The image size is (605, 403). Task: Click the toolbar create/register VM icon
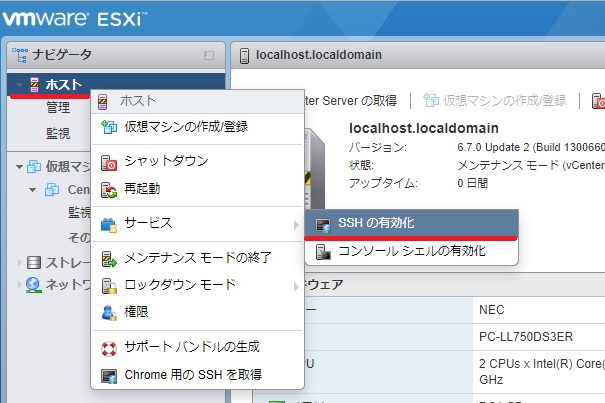point(431,100)
